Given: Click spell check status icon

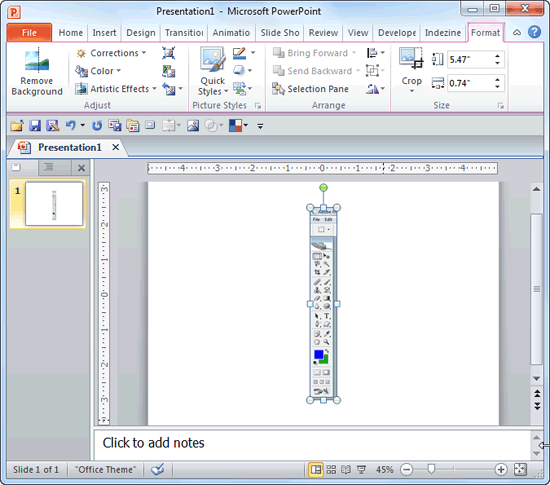Looking at the screenshot, I should 157,469.
